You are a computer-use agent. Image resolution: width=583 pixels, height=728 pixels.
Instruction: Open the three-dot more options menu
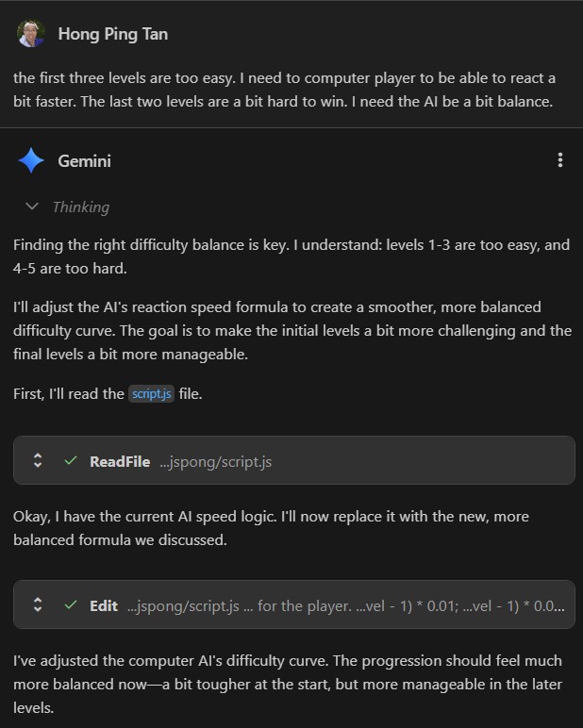[x=560, y=160]
